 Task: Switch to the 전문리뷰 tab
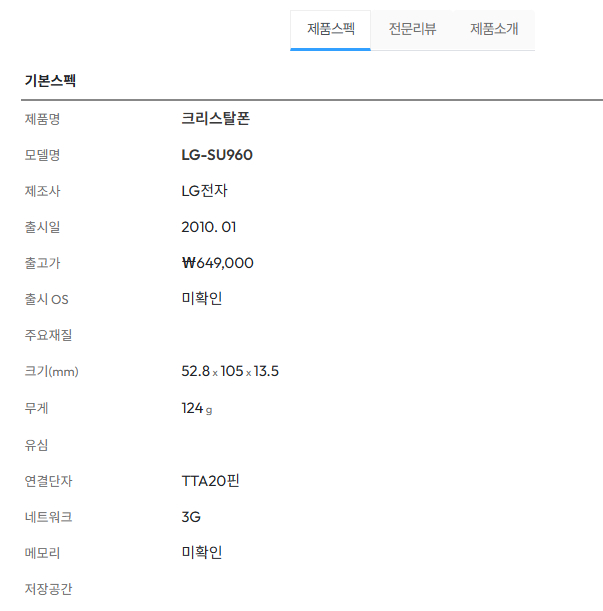pyautogui.click(x=412, y=30)
